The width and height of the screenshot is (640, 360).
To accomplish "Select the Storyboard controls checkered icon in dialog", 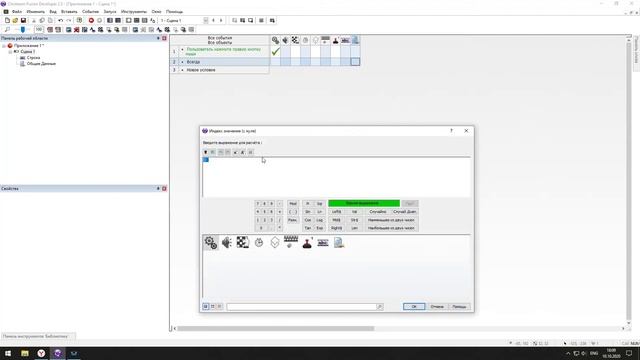I will pyautogui.click(x=243, y=242).
